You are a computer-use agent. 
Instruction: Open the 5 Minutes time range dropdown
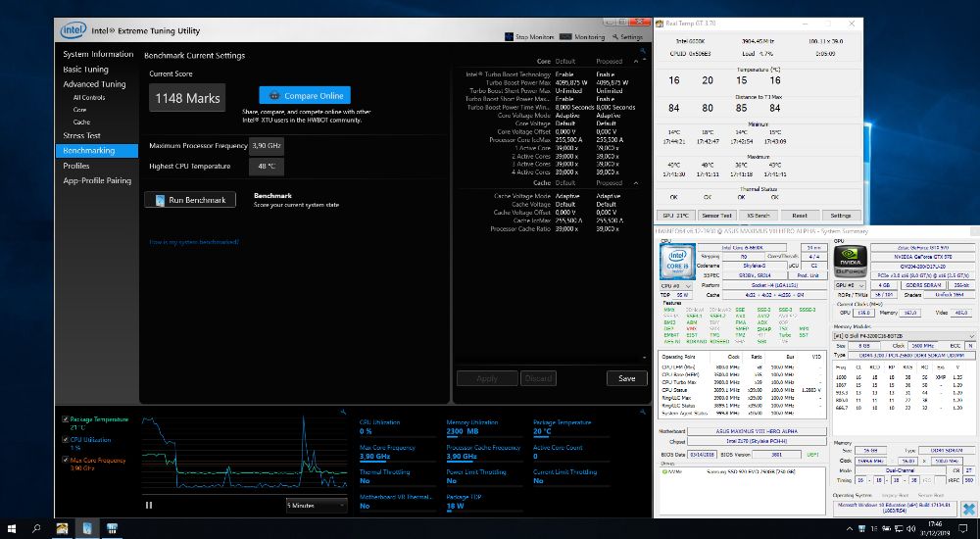coord(317,506)
